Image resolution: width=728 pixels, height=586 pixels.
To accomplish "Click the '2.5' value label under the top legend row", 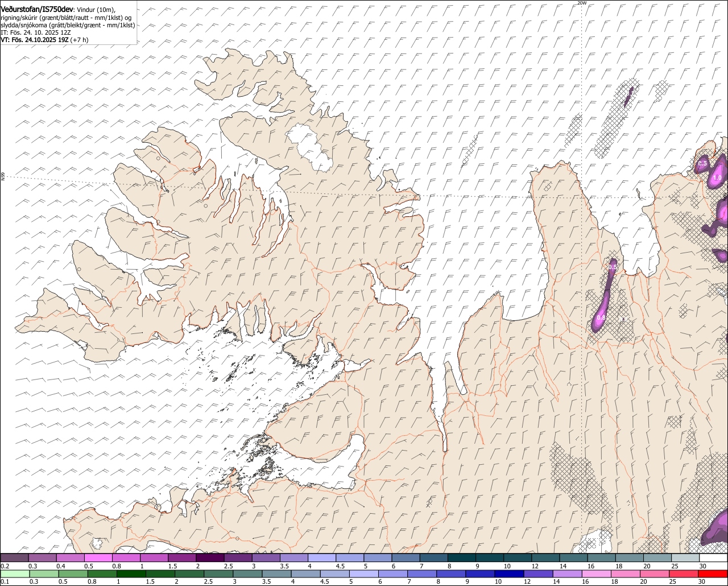I will click(228, 566).
